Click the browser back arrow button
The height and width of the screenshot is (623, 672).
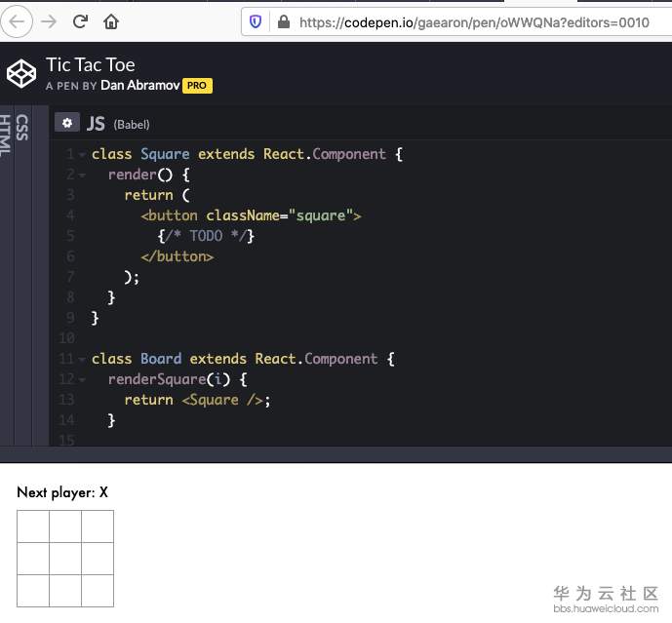[x=17, y=21]
